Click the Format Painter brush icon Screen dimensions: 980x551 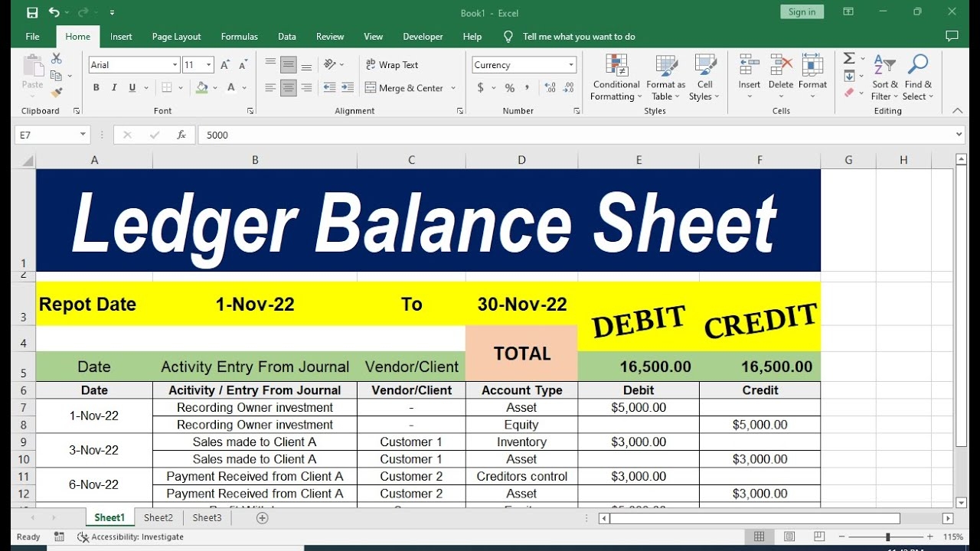57,93
